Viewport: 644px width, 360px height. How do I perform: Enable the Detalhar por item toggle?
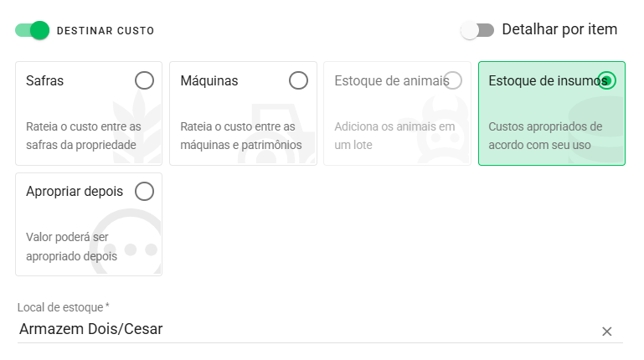click(477, 30)
